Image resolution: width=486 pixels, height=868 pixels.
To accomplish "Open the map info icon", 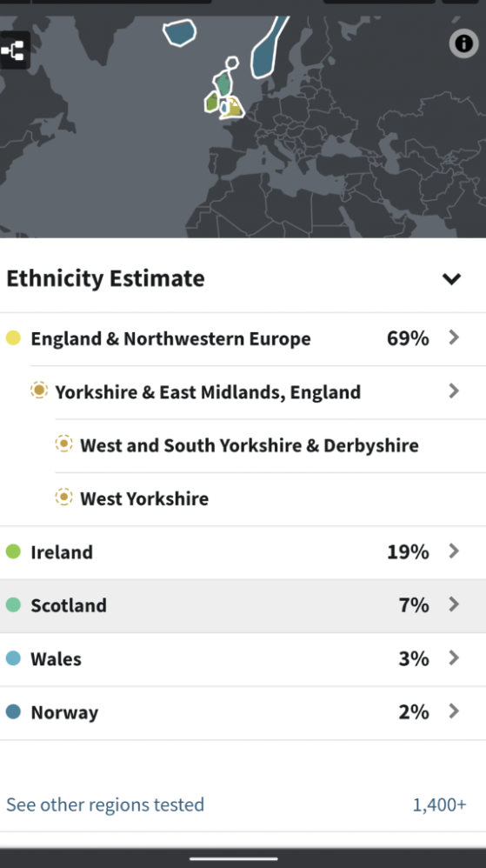I will point(463,43).
